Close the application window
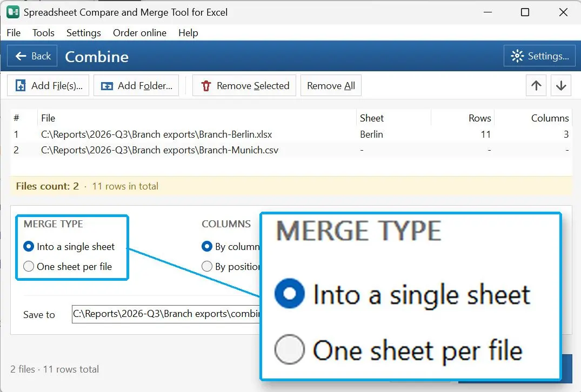 pos(563,12)
